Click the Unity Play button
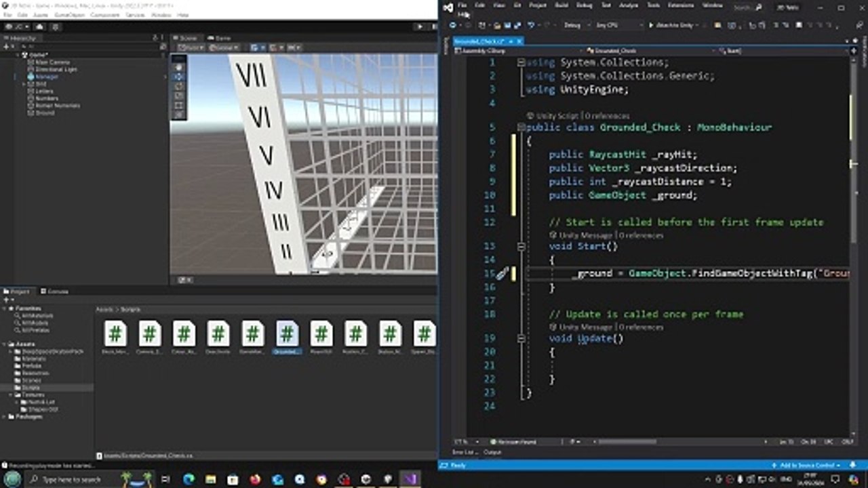This screenshot has height=488, width=868. point(420,26)
